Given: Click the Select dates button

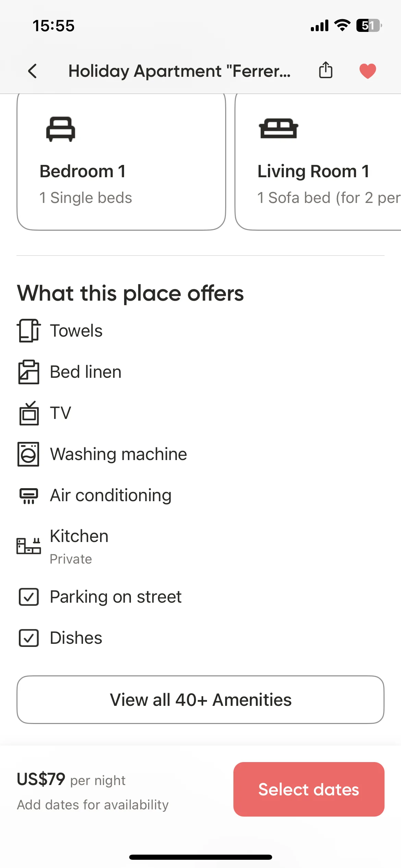Looking at the screenshot, I should point(309,789).
